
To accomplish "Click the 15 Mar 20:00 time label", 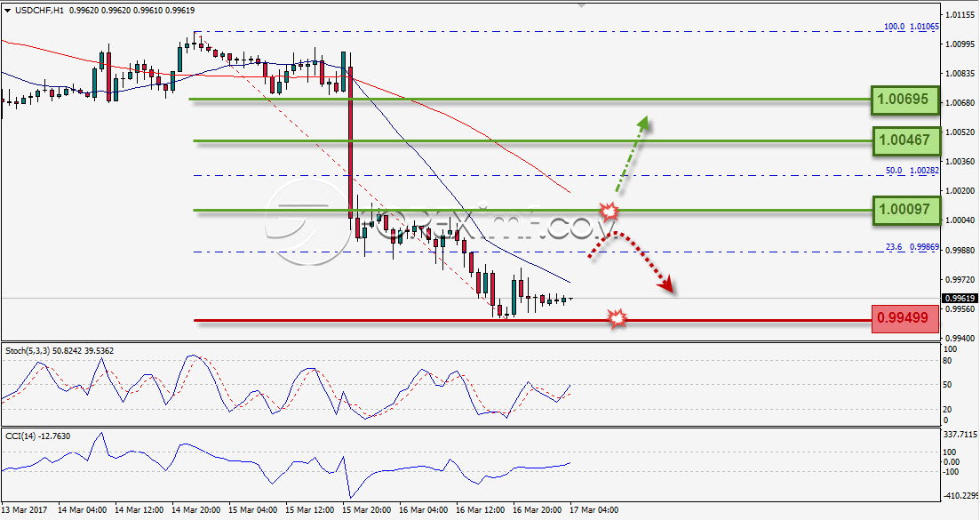I will point(366,510).
